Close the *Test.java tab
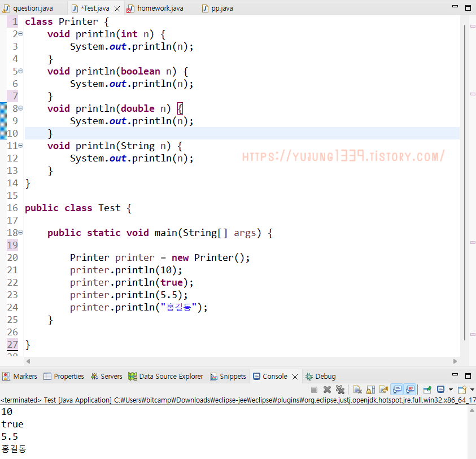 (117, 9)
